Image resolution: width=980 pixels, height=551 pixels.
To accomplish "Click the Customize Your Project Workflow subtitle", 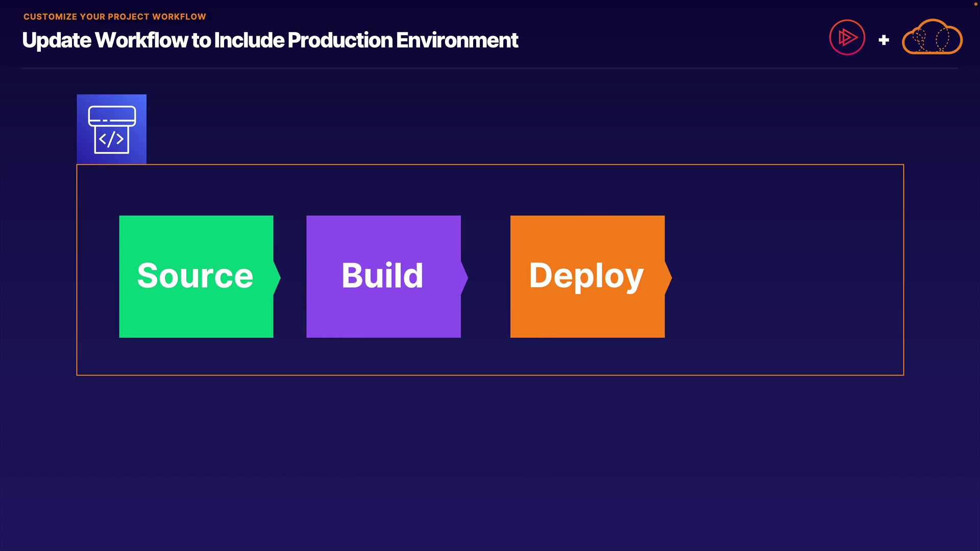I will [114, 16].
